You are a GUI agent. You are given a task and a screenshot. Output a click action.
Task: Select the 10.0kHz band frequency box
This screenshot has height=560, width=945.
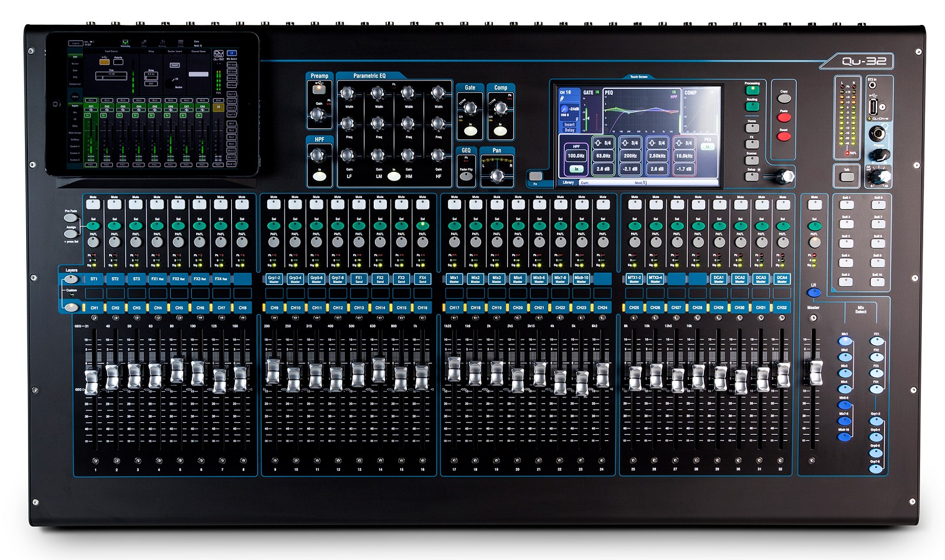coord(684,156)
